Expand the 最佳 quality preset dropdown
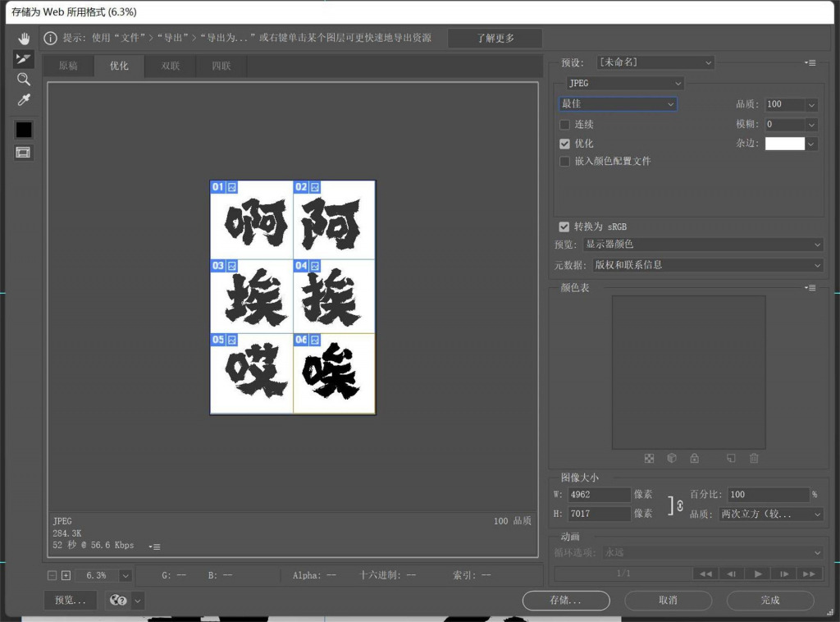Viewport: 840px width, 622px height. (x=618, y=104)
